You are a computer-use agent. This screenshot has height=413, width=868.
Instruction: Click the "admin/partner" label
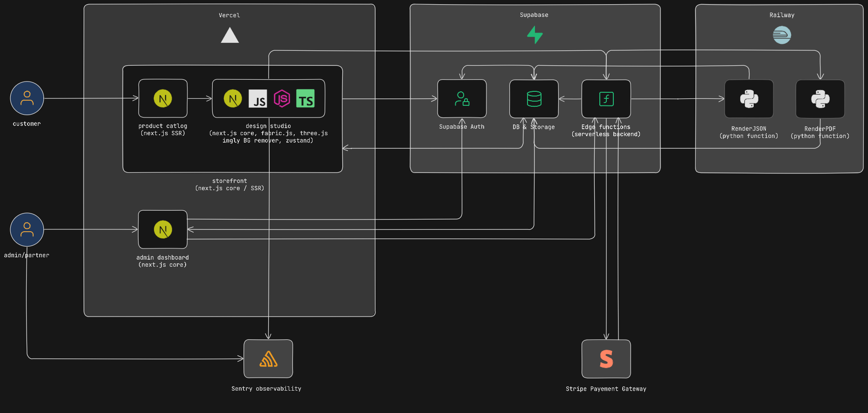tap(27, 255)
